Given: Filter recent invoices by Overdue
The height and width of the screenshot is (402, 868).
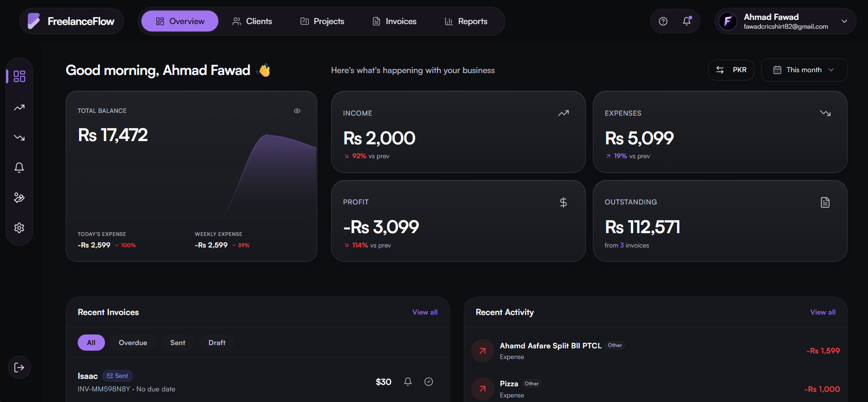Looking at the screenshot, I should click(x=133, y=343).
